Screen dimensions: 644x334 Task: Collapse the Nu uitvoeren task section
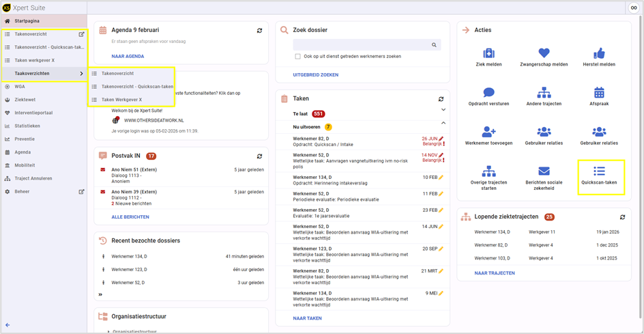click(443, 123)
